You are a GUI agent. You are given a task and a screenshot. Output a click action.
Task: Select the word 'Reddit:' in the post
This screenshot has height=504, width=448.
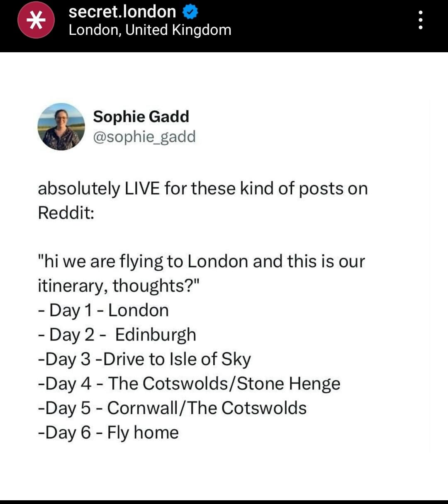pos(66,213)
